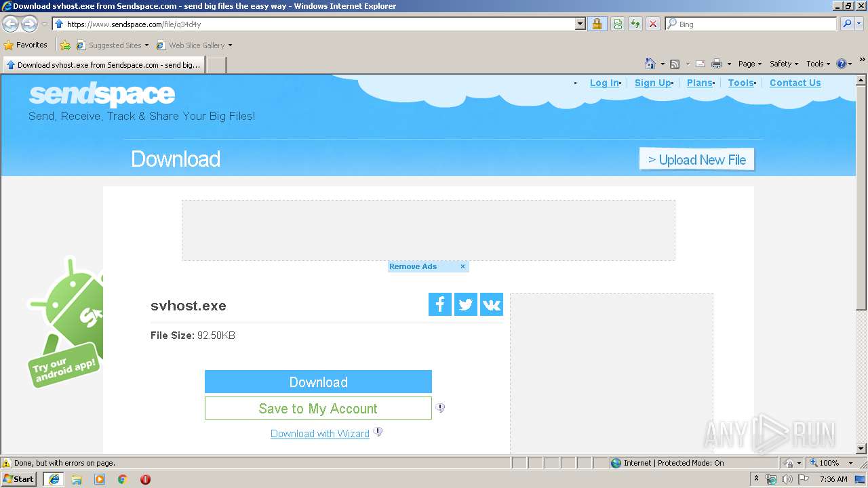
Task: Open the Web Slice Gallery link
Action: tap(194, 45)
